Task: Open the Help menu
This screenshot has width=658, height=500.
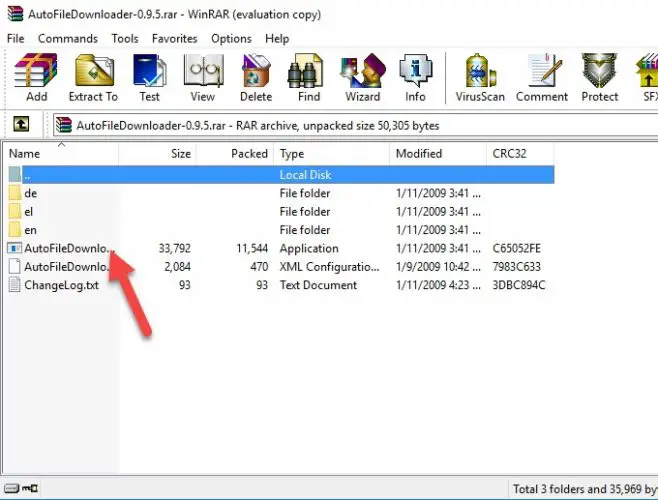Action: click(x=277, y=39)
